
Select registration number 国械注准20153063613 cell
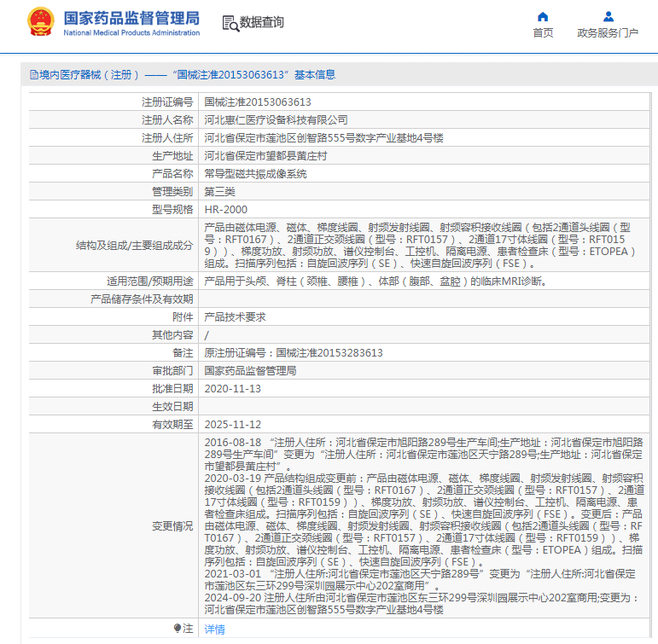tap(425, 102)
